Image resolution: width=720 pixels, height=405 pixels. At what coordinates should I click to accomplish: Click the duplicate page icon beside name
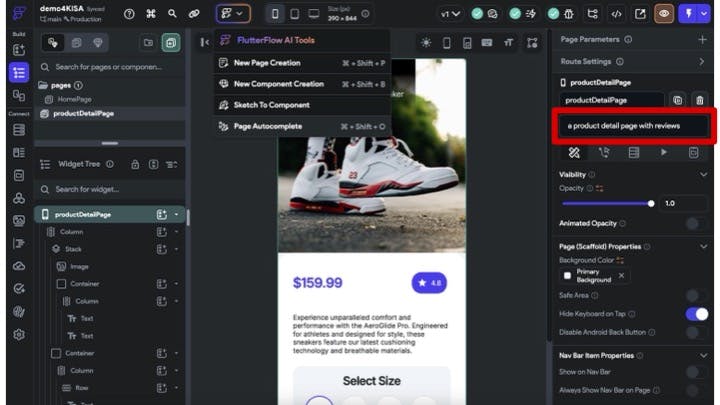point(677,100)
